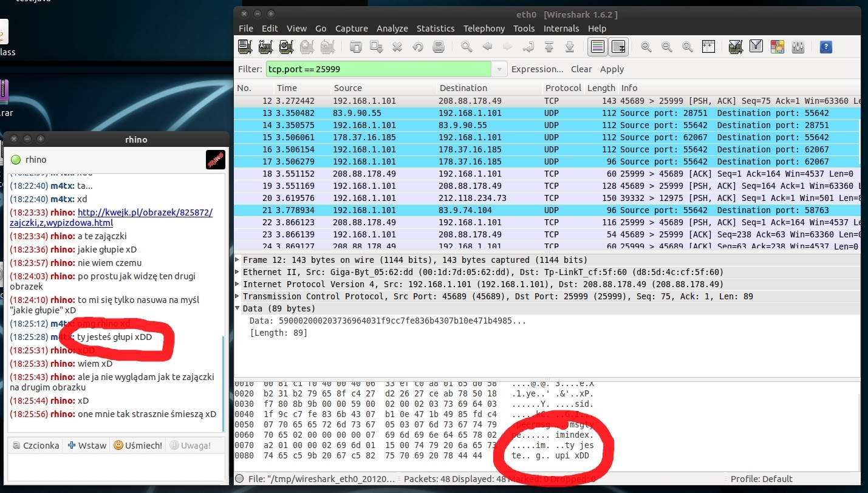868x493 pixels.
Task: Apply the display filter
Action: (612, 69)
